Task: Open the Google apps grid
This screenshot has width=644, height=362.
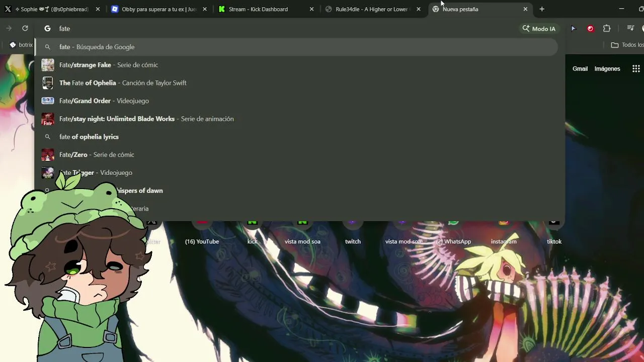Action: point(636,69)
